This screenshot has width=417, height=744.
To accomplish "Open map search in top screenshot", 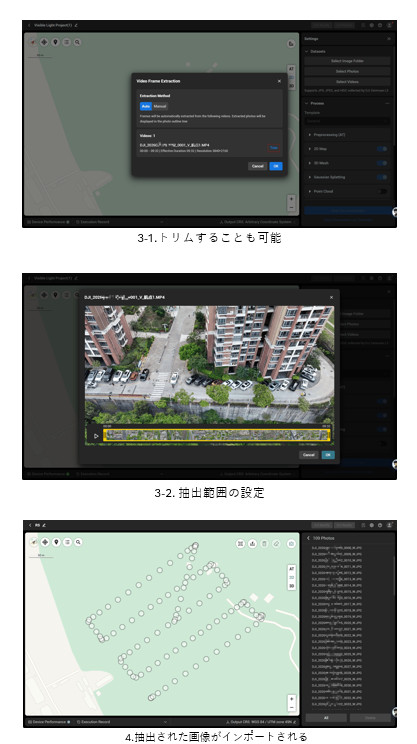I will [x=77, y=42].
